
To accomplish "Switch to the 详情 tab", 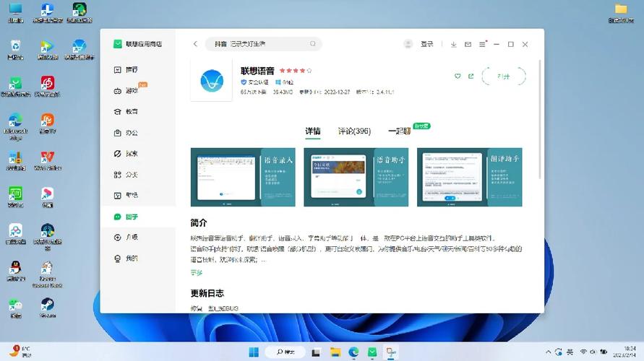I will coord(312,131).
